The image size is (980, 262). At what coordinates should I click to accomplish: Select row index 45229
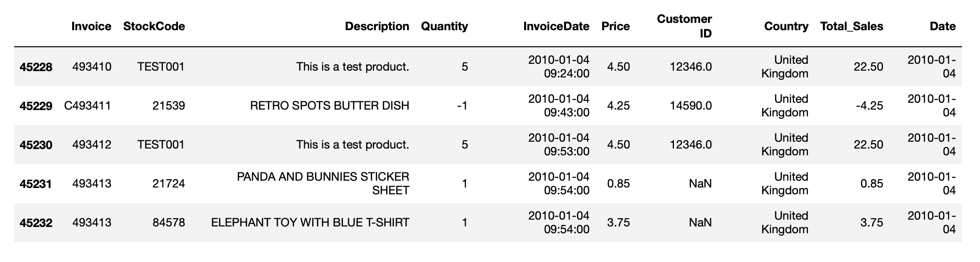click(36, 106)
